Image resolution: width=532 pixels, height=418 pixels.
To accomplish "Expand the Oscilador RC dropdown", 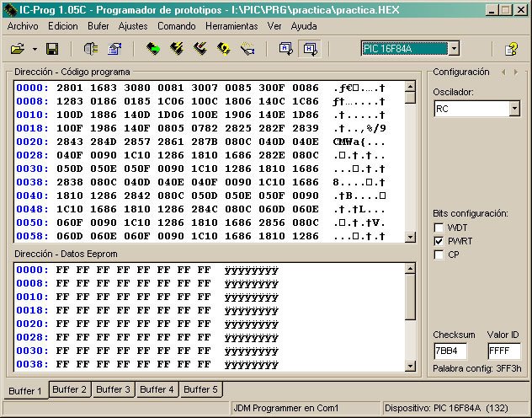I will click(514, 109).
